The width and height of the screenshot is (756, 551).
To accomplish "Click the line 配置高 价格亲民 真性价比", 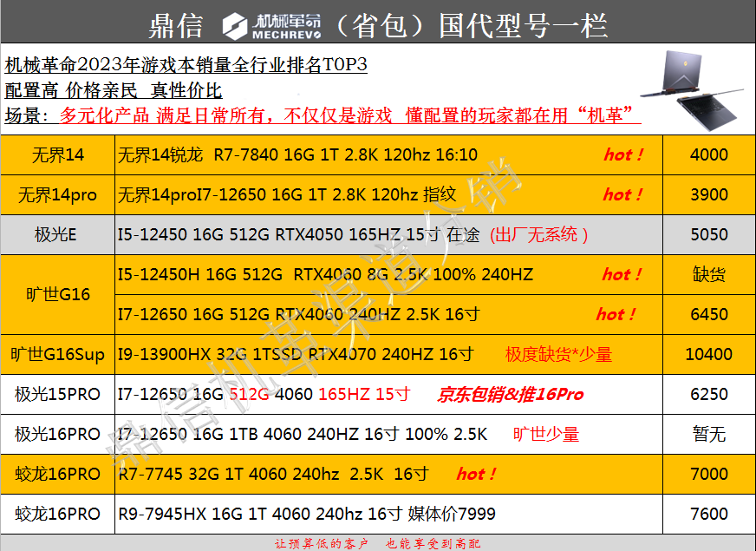I will click(x=114, y=90).
